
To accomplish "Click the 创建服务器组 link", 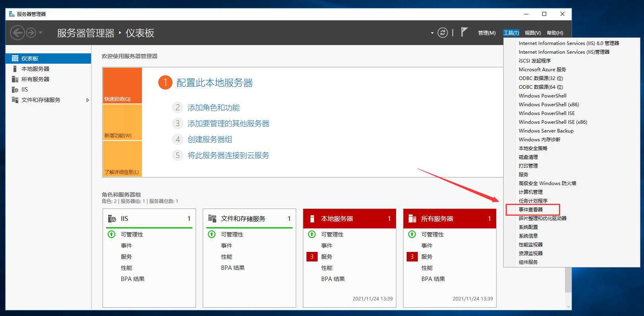I will click(x=209, y=140).
